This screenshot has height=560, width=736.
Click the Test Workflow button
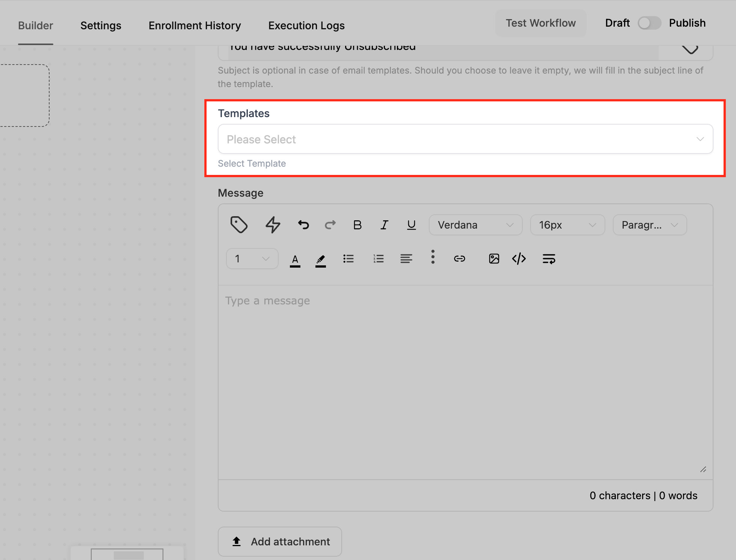[541, 23]
